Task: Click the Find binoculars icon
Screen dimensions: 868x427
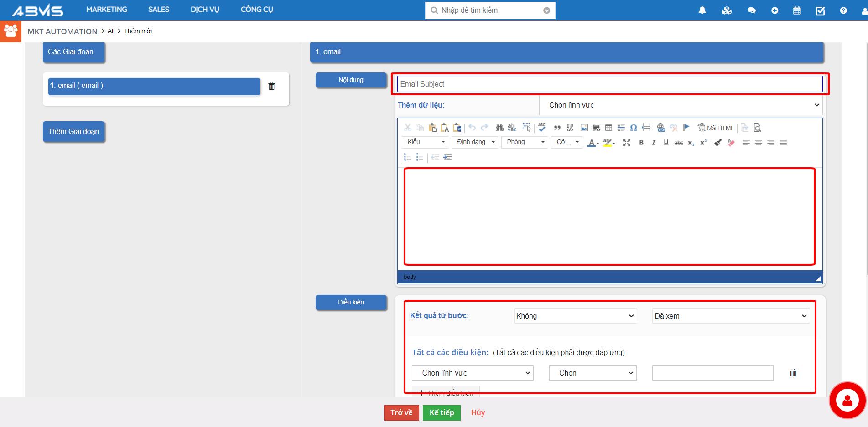Action: [499, 128]
